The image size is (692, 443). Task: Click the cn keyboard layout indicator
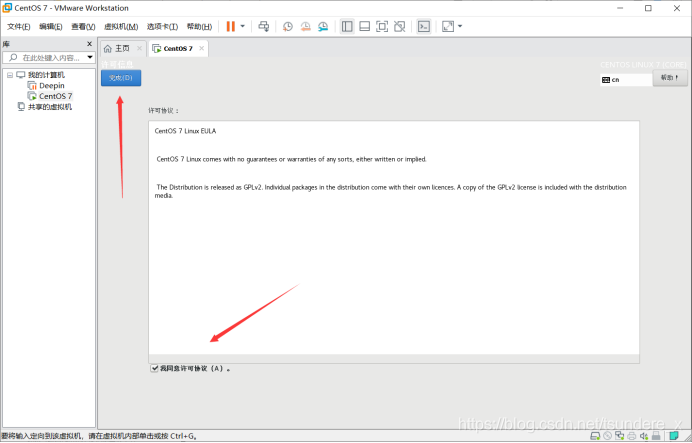click(x=626, y=80)
